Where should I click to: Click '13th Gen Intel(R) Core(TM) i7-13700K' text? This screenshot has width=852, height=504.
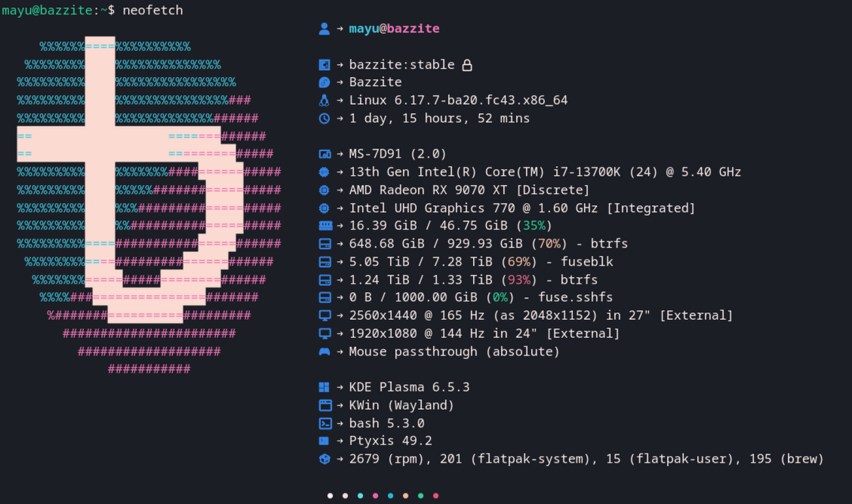tap(484, 172)
